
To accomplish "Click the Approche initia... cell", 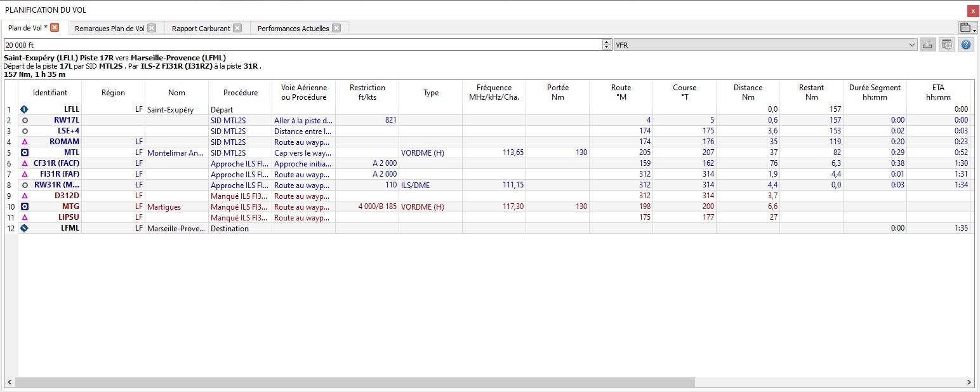I will (304, 163).
